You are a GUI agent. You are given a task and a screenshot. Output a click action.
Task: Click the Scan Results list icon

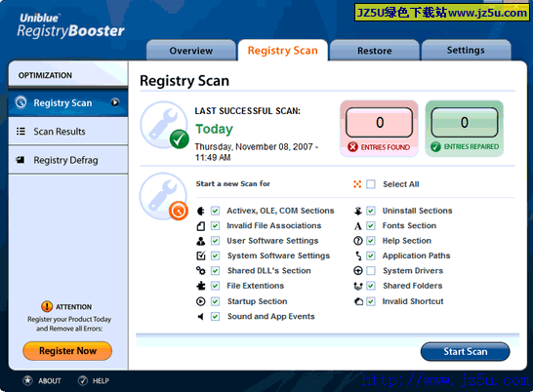coord(20,131)
